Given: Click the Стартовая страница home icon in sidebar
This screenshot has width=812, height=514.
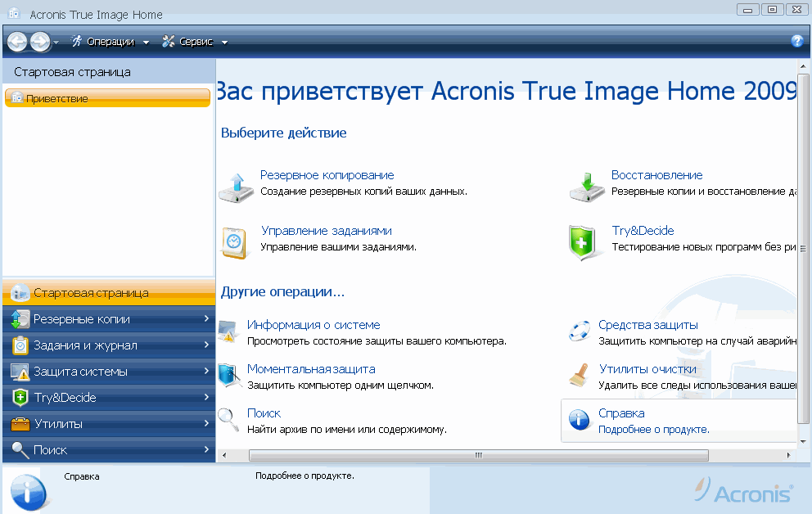Looking at the screenshot, I should [20, 292].
